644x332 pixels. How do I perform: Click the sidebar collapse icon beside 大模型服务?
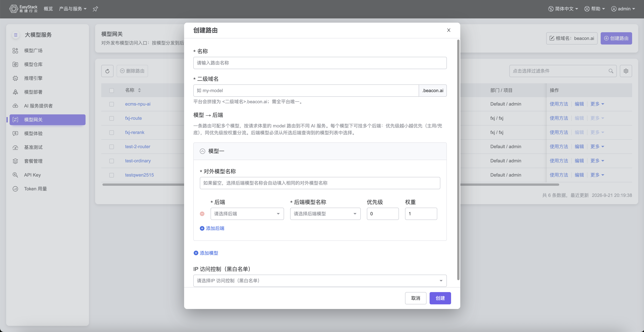16,35
